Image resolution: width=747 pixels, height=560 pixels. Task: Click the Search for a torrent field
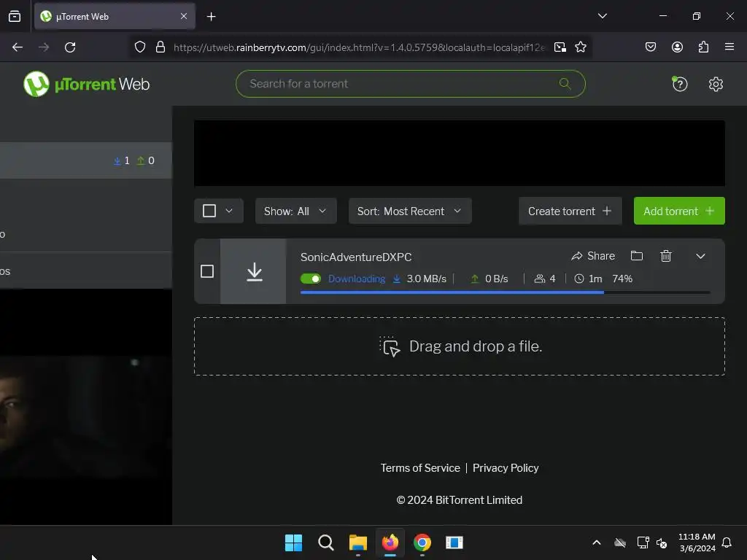pos(410,84)
